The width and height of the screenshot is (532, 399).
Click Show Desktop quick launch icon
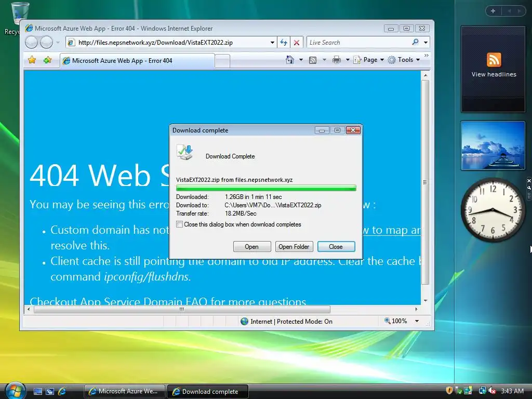coord(38,391)
